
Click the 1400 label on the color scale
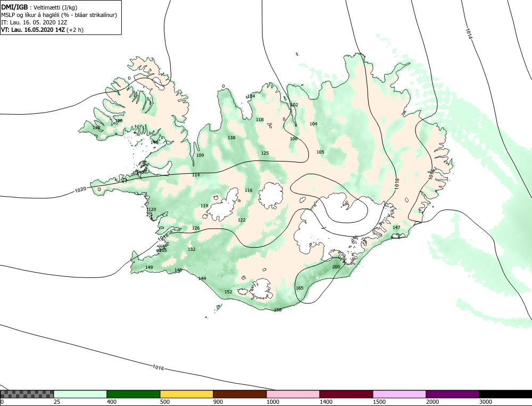(x=326, y=402)
